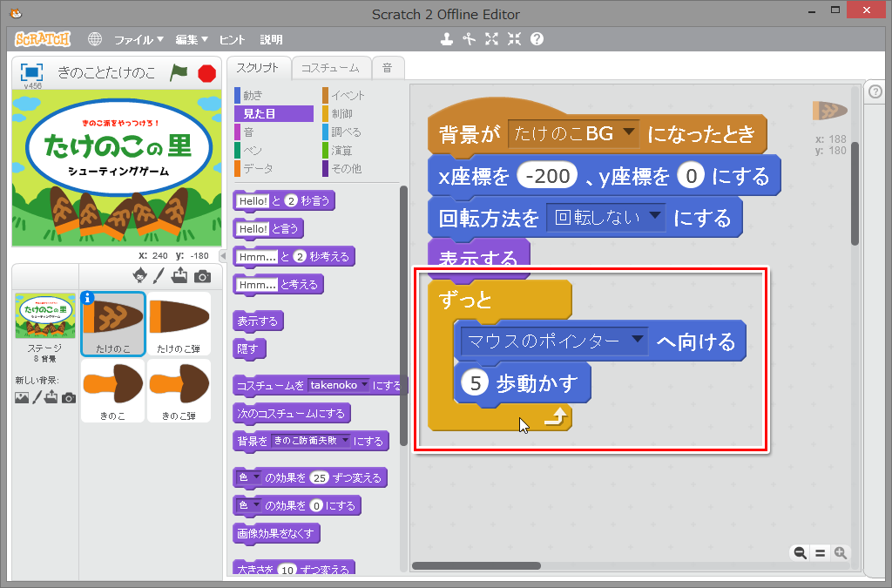Open the 回転しない rotation style dropdown
This screenshot has height=588, width=892.
(606, 218)
